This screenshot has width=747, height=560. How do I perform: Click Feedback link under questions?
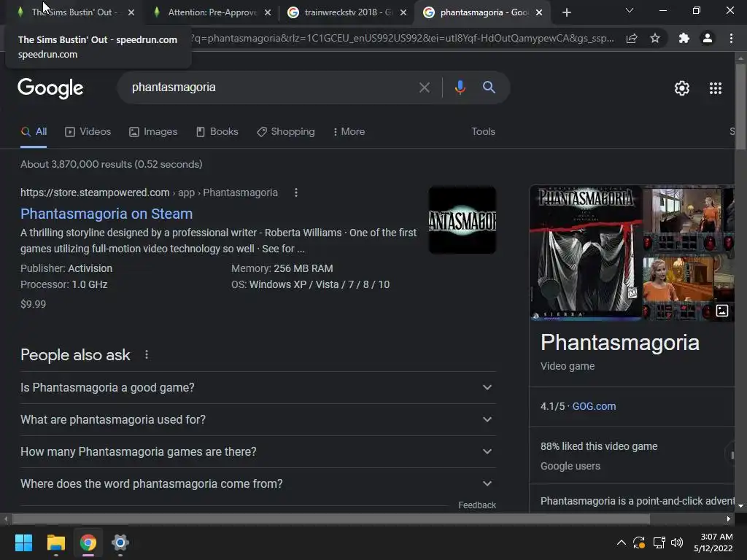pos(477,505)
